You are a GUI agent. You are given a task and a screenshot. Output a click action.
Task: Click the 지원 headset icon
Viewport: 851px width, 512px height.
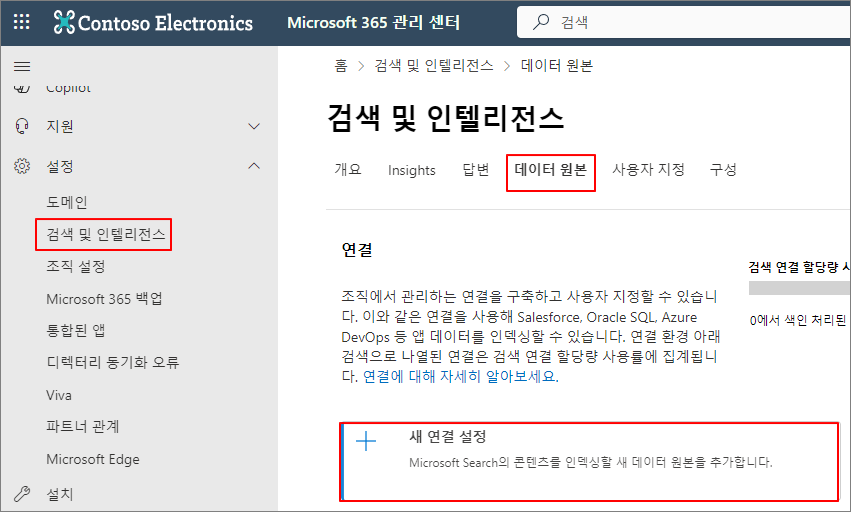click(22, 126)
